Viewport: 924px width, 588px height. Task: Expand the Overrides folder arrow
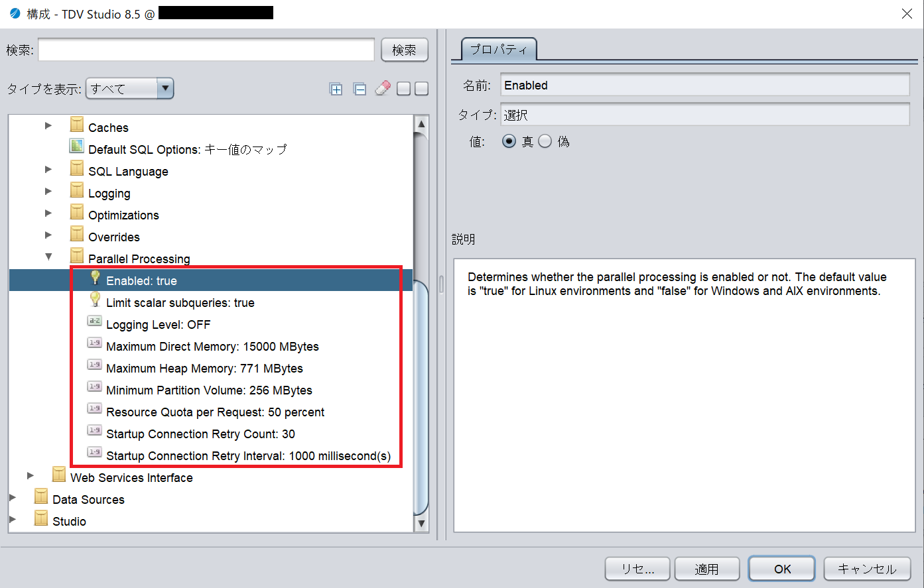pos(48,235)
